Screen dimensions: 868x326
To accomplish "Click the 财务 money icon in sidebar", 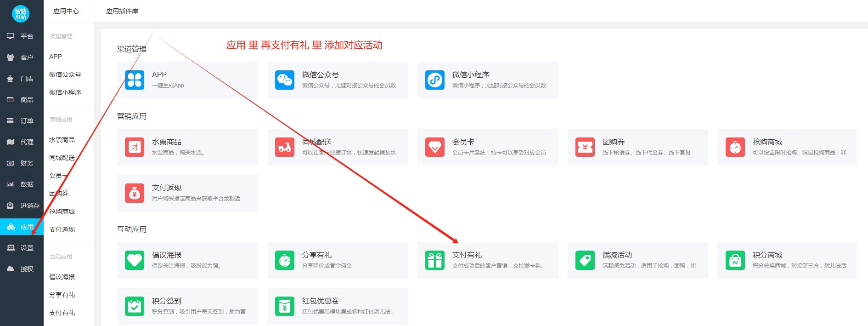I will [10, 163].
